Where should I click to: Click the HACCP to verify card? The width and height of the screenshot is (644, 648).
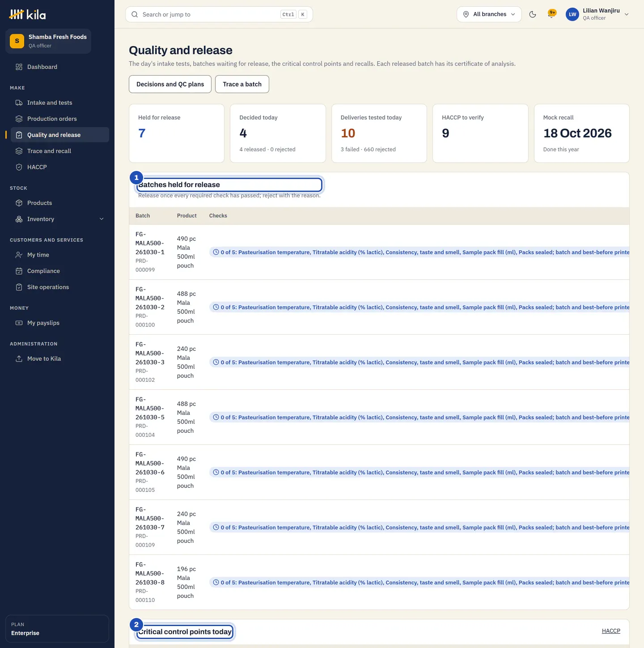[480, 133]
